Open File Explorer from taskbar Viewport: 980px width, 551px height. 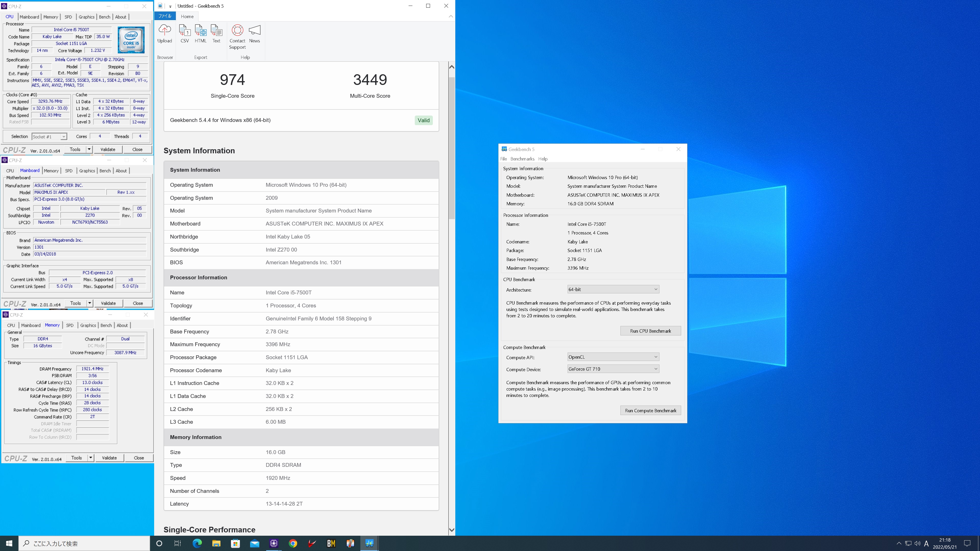pyautogui.click(x=216, y=543)
